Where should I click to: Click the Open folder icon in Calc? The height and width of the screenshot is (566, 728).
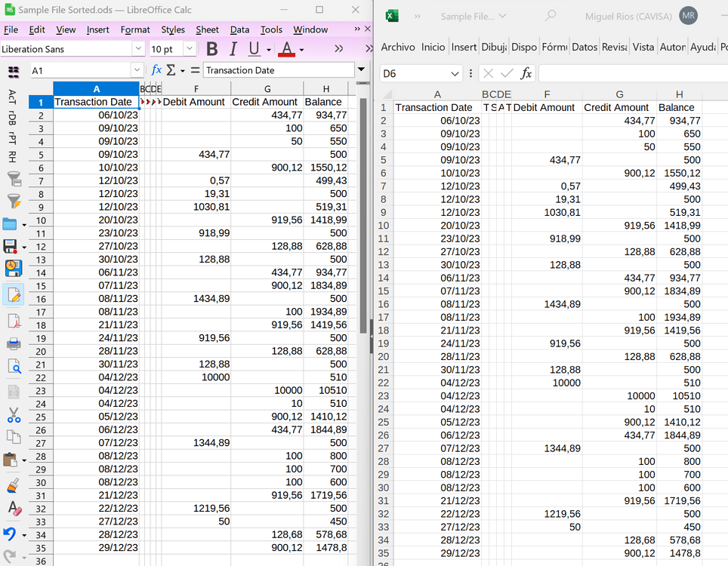[x=11, y=223]
